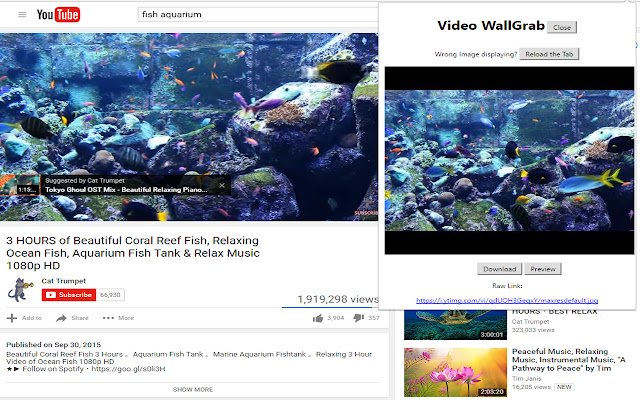Click the Add to plus icon
640x400 pixels.
(x=12, y=318)
